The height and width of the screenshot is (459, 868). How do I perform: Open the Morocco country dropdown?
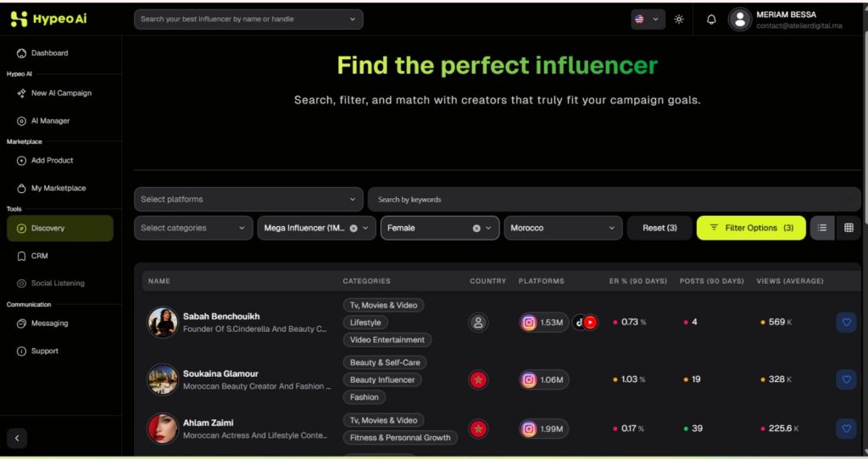563,228
